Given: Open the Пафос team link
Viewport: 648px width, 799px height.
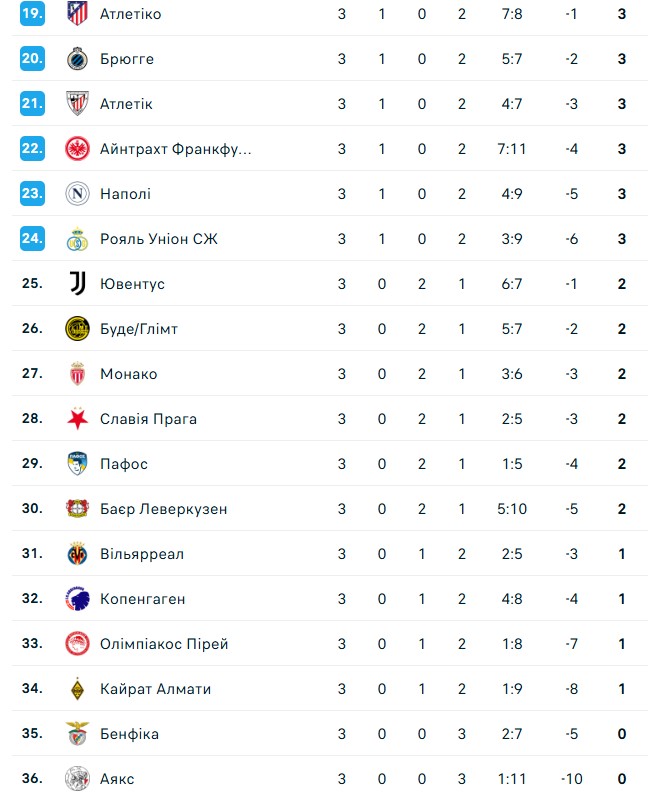Looking at the screenshot, I should pos(124,464).
